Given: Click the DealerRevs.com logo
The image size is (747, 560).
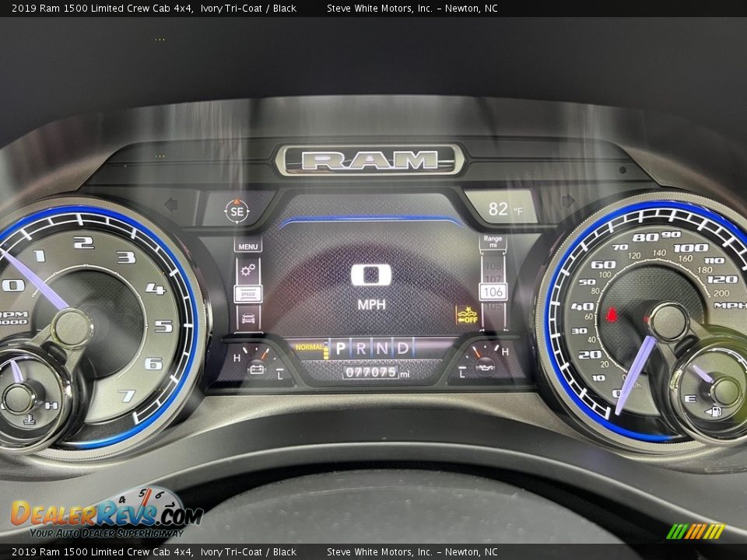Looking at the screenshot, I should coord(107,514).
